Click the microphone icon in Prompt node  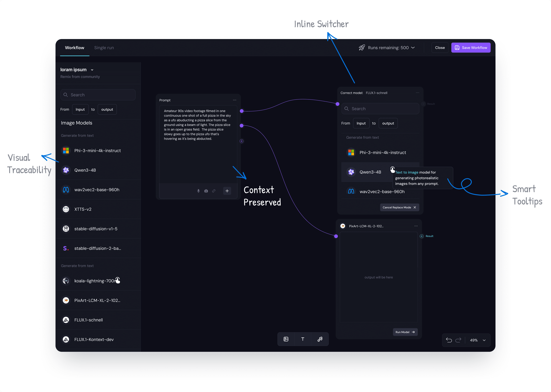[198, 191]
